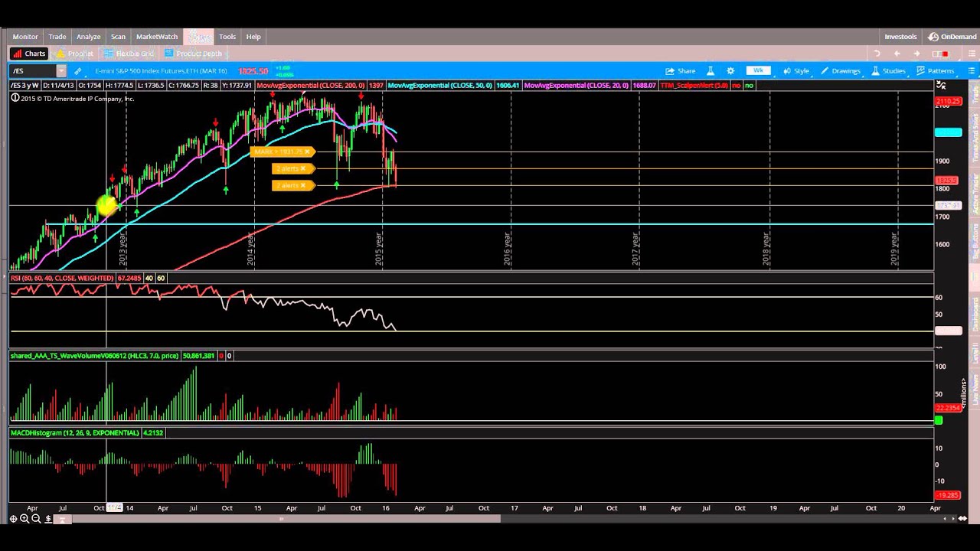Click the /ES symbol input field

pos(33,71)
